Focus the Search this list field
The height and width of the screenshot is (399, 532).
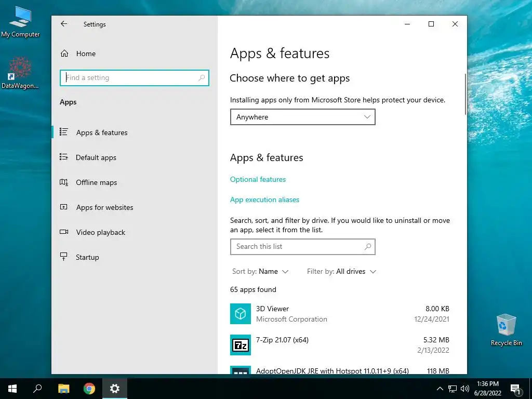tap(303, 247)
